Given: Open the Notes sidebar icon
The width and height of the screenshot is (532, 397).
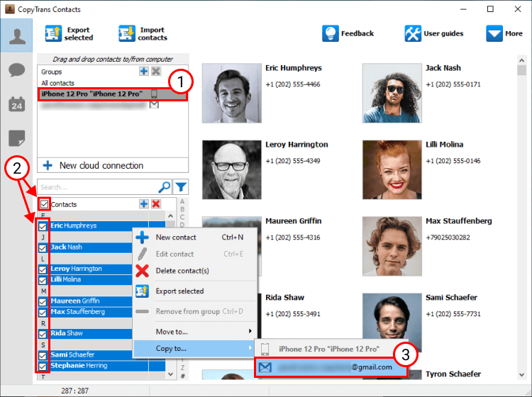Looking at the screenshot, I should pyautogui.click(x=16, y=138).
